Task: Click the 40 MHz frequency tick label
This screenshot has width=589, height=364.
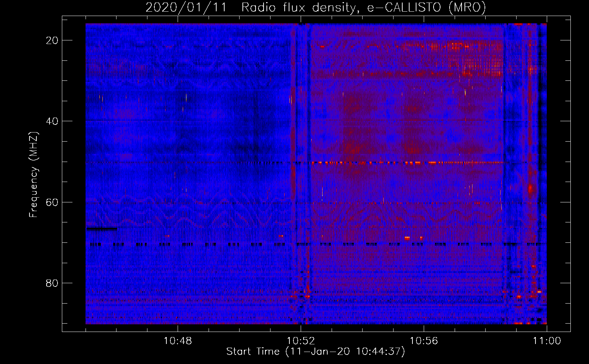Action: pos(52,121)
